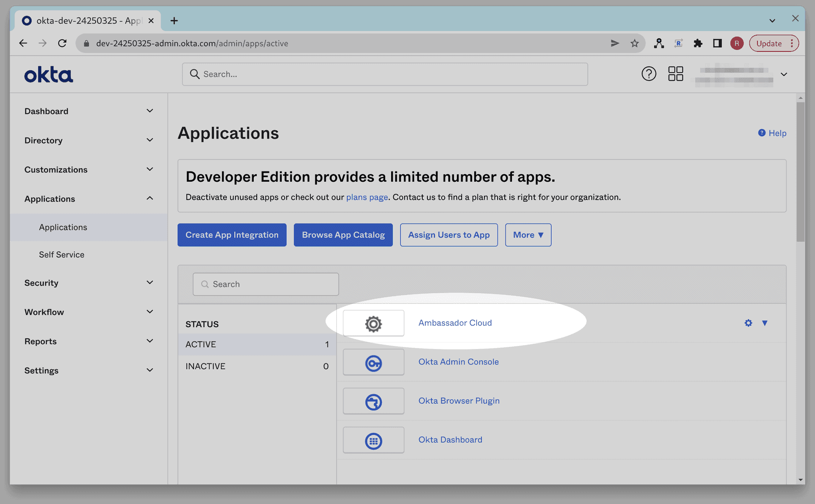Open the Ambassador Cloud app link
The width and height of the screenshot is (815, 504).
click(x=455, y=323)
